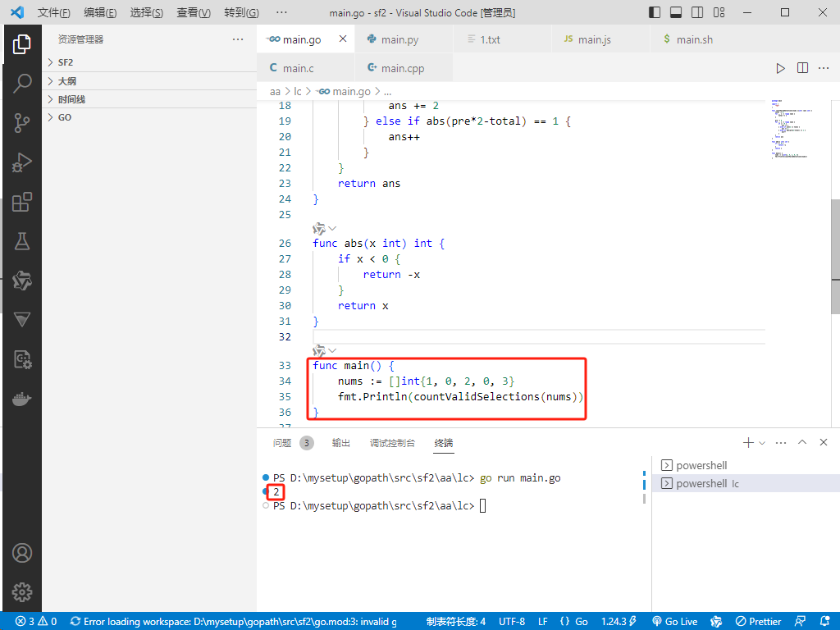Screen dimensions: 840x630
Task: Open the Testing flask view
Action: pyautogui.click(x=22, y=241)
